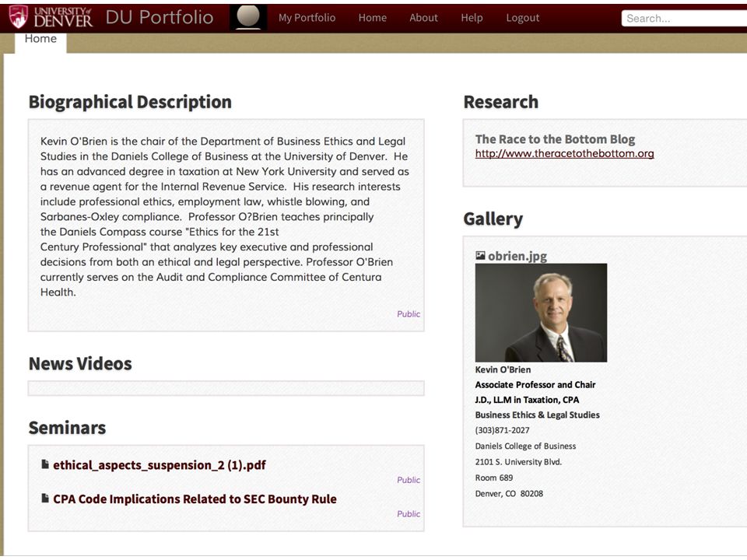Image resolution: width=747 pixels, height=560 pixels.
Task: Click inside the Search field
Action: coord(684,18)
